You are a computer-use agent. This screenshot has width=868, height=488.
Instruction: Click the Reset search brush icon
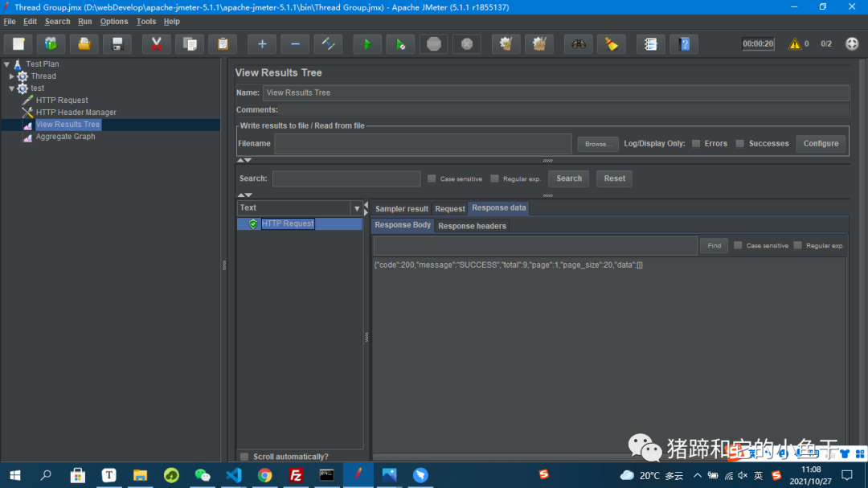coord(612,43)
